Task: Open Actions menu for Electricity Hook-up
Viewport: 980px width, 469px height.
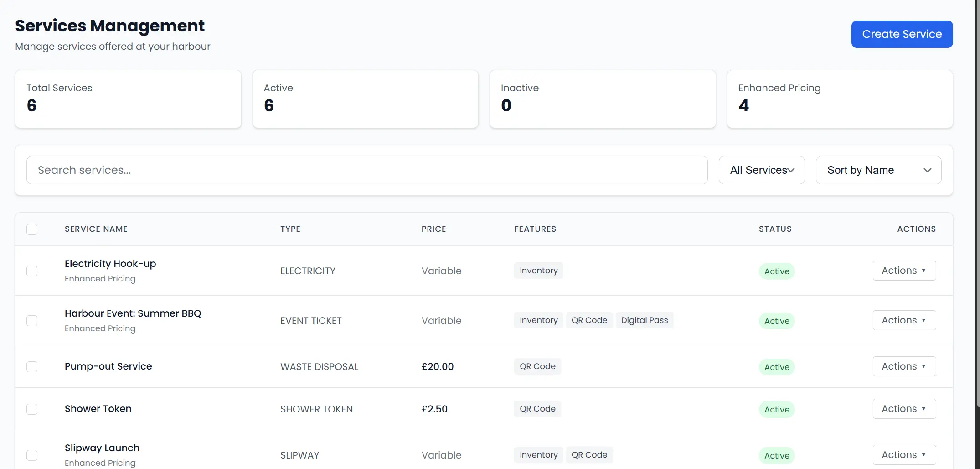Action: [904, 270]
